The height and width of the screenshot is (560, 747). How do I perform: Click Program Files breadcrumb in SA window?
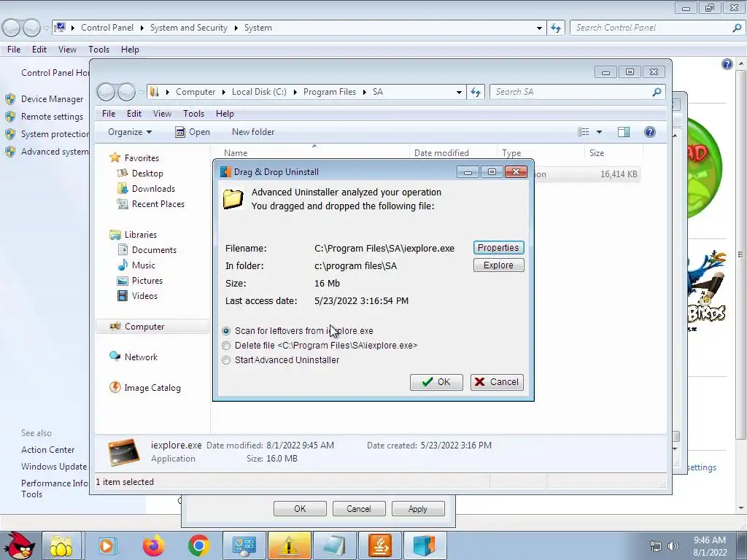click(330, 92)
